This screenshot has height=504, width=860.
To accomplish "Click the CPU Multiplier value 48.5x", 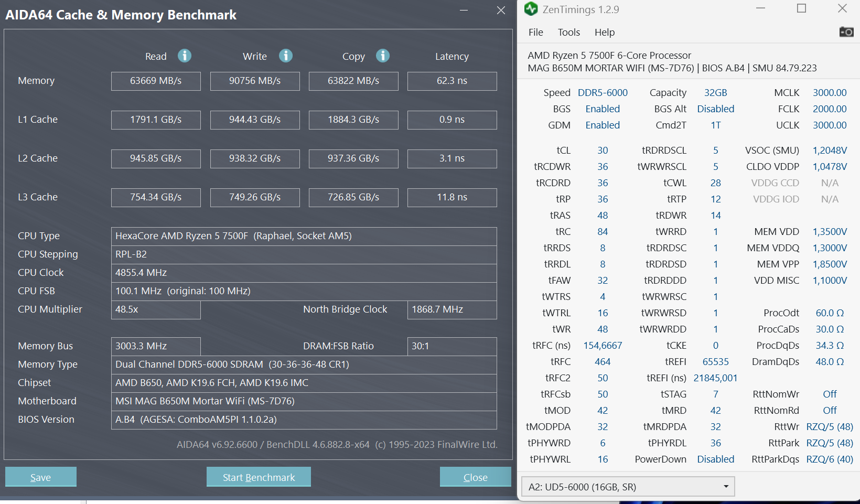I will 156,310.
